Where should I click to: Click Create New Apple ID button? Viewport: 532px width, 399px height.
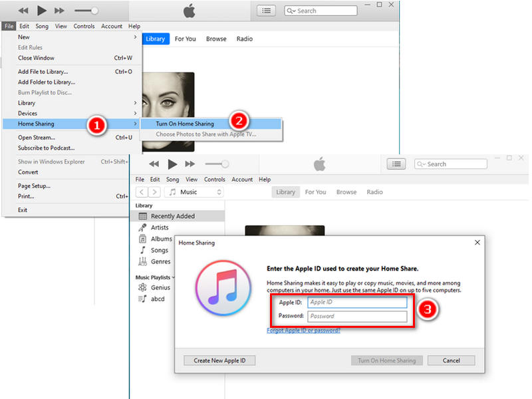pyautogui.click(x=219, y=360)
